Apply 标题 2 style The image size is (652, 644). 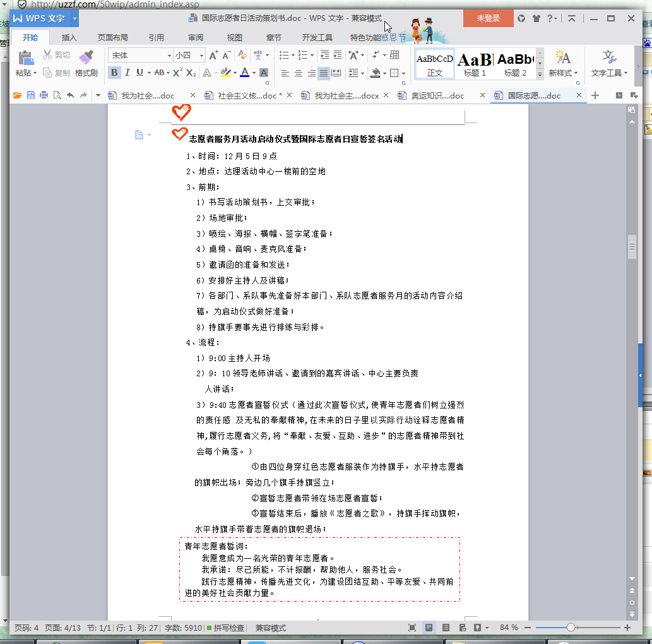515,64
